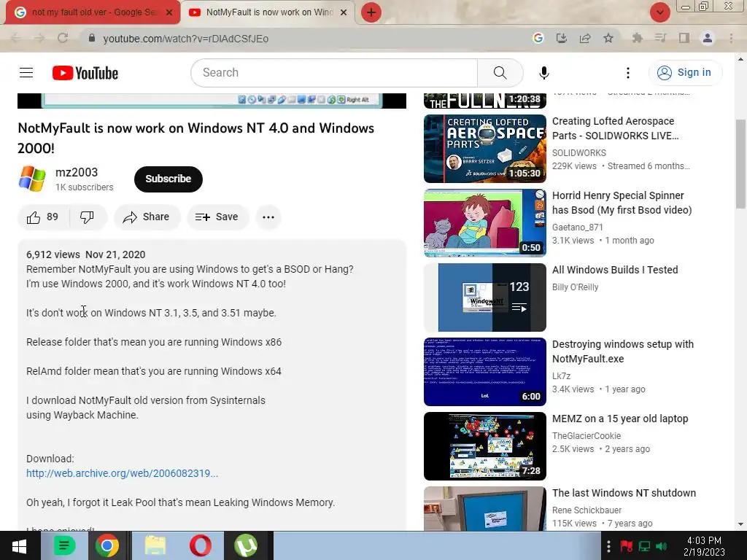
Task: Click the scrollbar down arrow
Action: click(740, 524)
